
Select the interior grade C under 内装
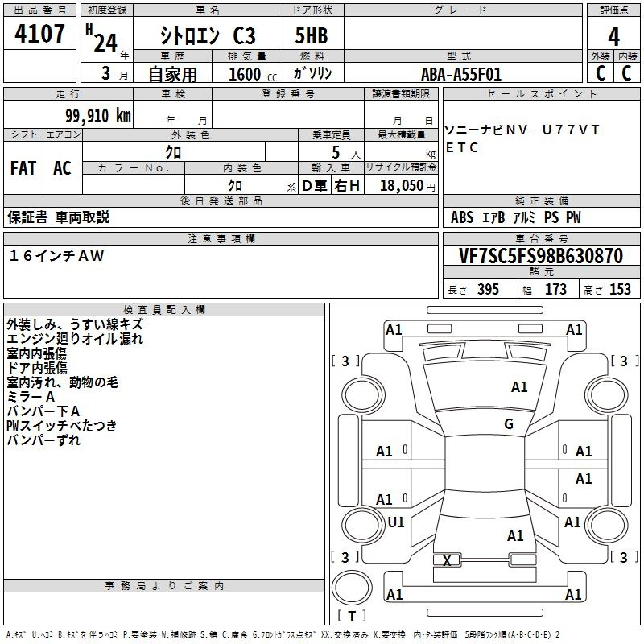pos(627,73)
